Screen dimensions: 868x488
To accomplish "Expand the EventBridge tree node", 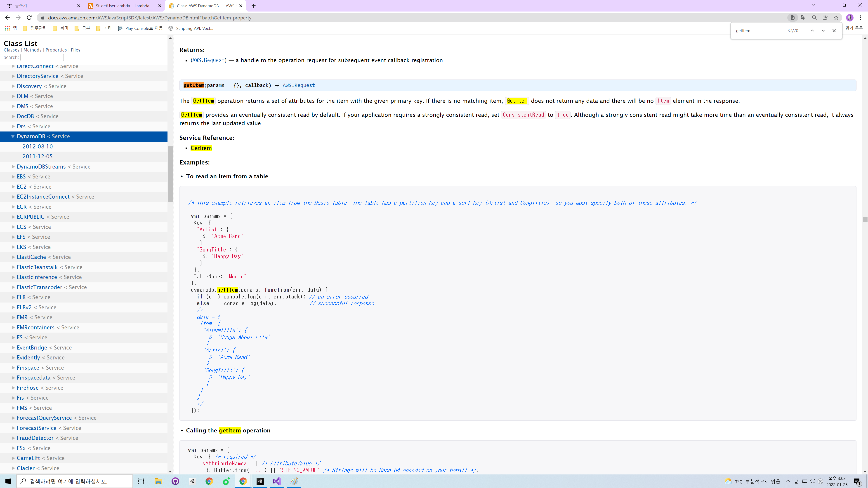I will tap(13, 347).
